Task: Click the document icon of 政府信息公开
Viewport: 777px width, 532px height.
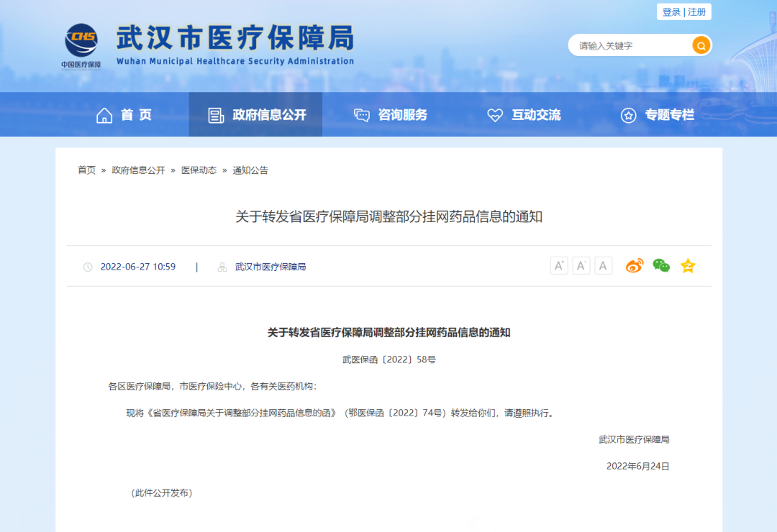Action: 214,114
